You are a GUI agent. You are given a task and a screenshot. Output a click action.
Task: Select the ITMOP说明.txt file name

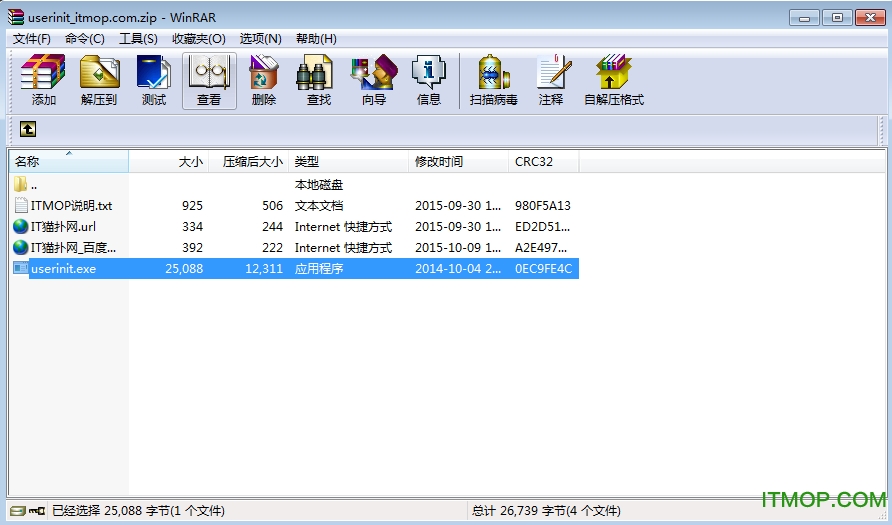coord(71,205)
